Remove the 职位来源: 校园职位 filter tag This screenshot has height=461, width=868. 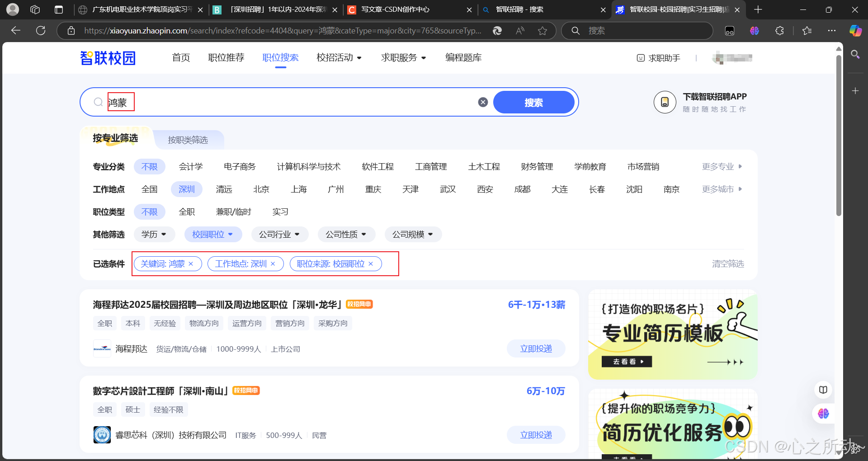pyautogui.click(x=371, y=264)
